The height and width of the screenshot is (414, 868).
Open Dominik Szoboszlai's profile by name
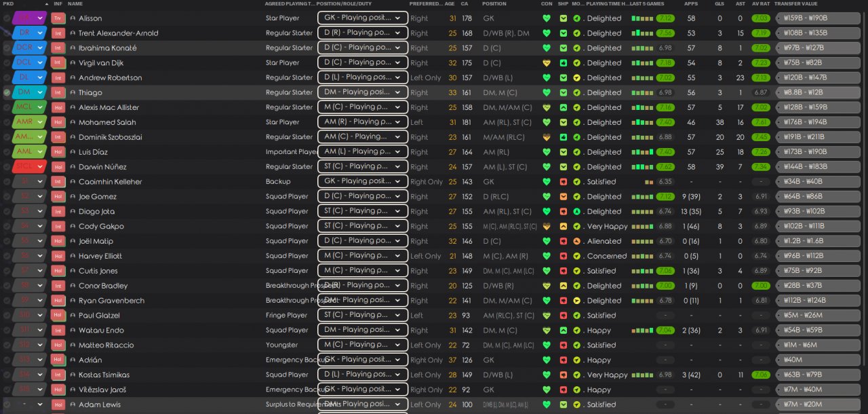tap(111, 137)
